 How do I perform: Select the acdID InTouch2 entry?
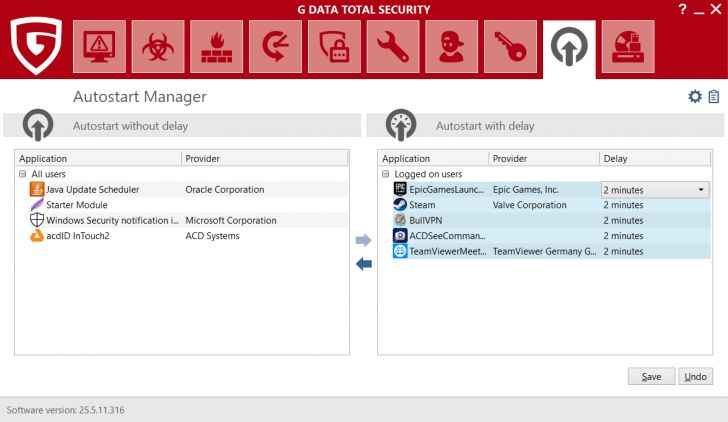pos(78,236)
